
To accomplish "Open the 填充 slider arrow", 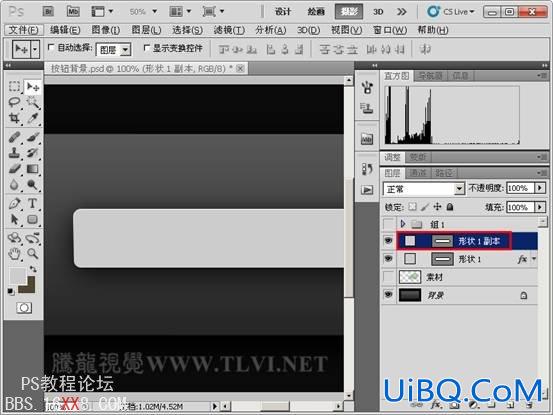I will pyautogui.click(x=540, y=207).
